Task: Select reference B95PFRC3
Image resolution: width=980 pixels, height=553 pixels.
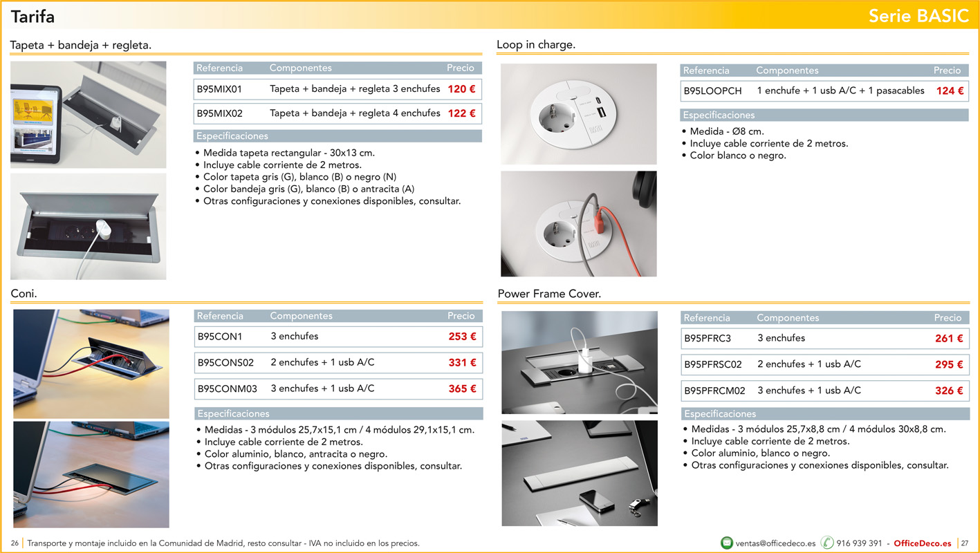Action: [x=708, y=338]
